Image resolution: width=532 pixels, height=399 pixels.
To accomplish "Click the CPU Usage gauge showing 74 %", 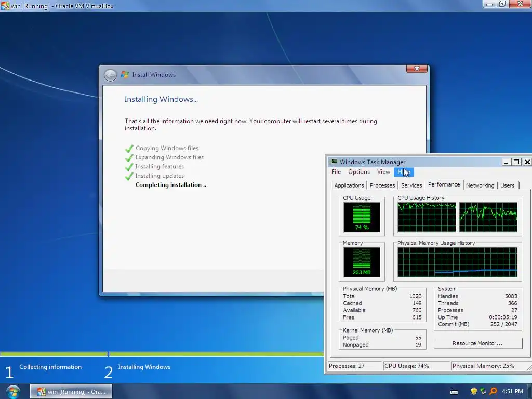I will tap(362, 217).
